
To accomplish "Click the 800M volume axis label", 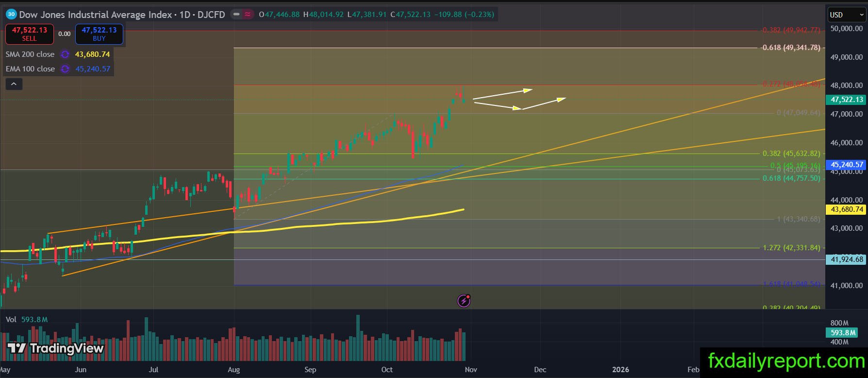I will (x=839, y=323).
